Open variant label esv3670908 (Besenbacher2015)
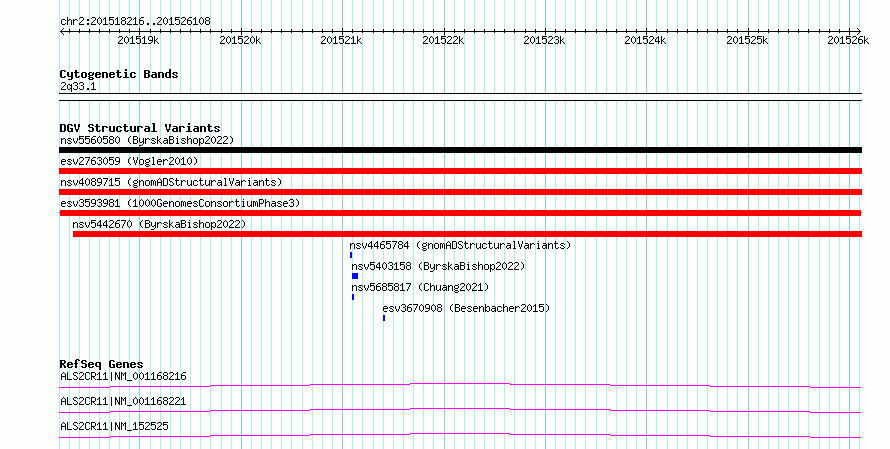Image resolution: width=890 pixels, height=449 pixels. 466,308
